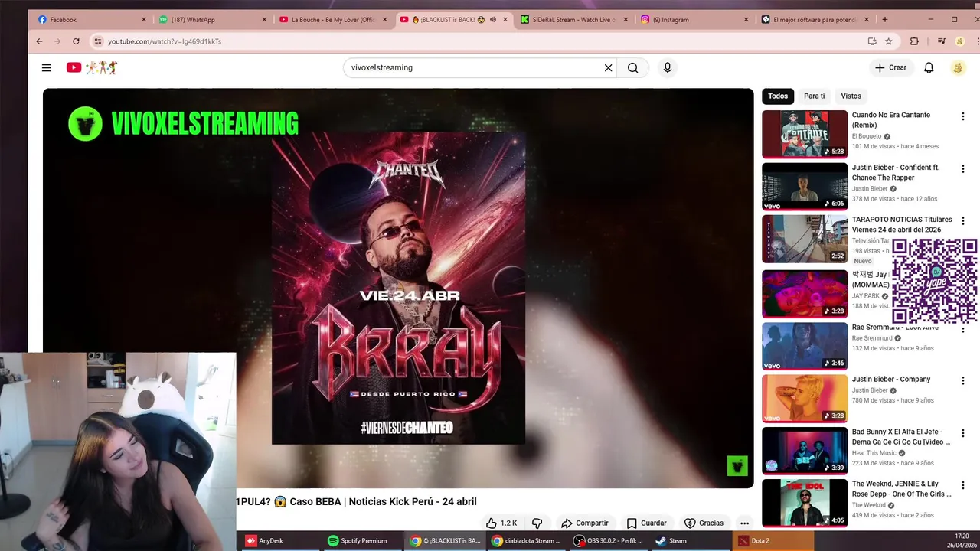Open options menu for Cuando No Era Cantante
This screenshot has width=980, height=551.
pyautogui.click(x=962, y=116)
